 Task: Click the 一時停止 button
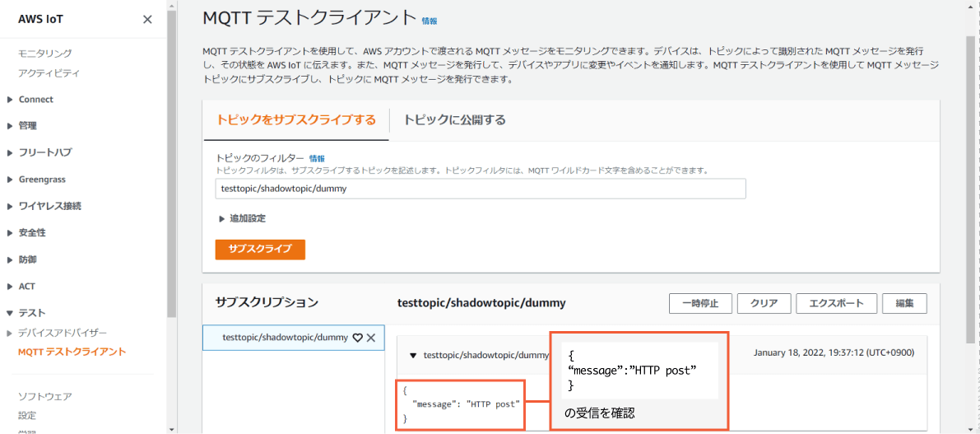(x=700, y=303)
